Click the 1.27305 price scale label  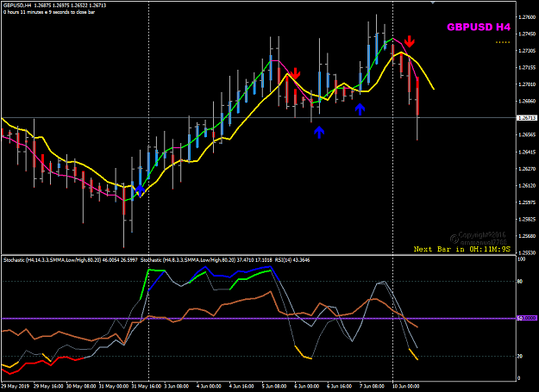pyautogui.click(x=527, y=51)
